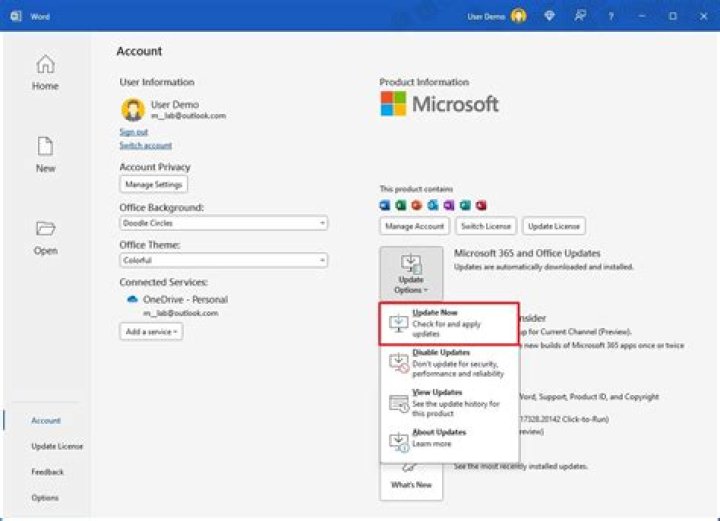
Task: Click the Switch License button
Action: (x=486, y=226)
